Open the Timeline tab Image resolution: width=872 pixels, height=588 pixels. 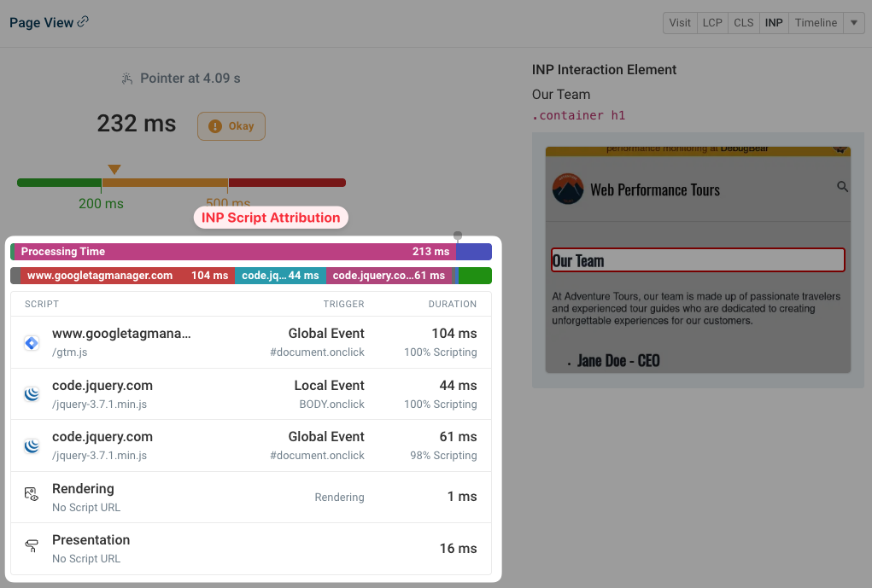[x=816, y=23]
